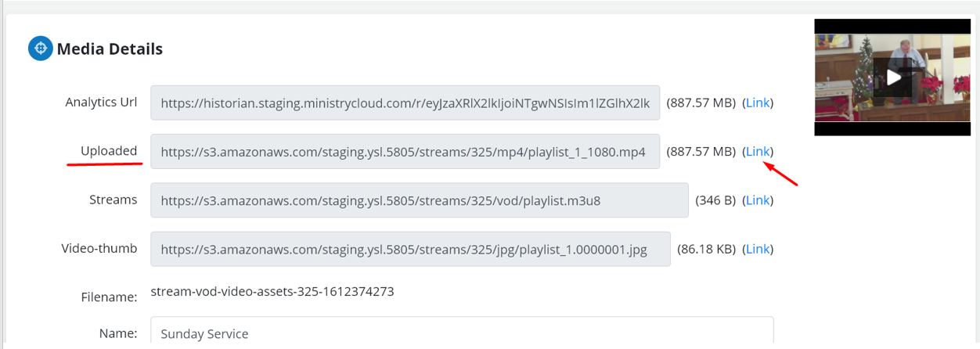Focus the Video-thumb URL field
This screenshot has height=349, width=980.
click(410, 249)
